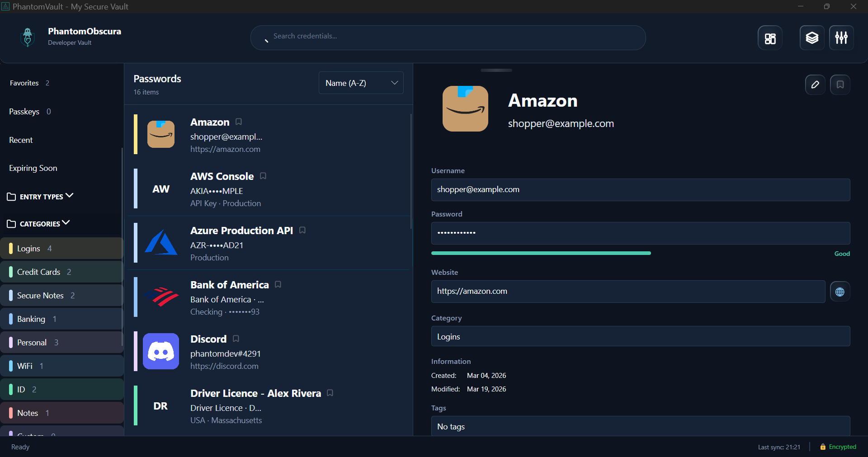The height and width of the screenshot is (457, 868).
Task: Open the Expiring Soon sidebar item
Action: pyautogui.click(x=33, y=168)
